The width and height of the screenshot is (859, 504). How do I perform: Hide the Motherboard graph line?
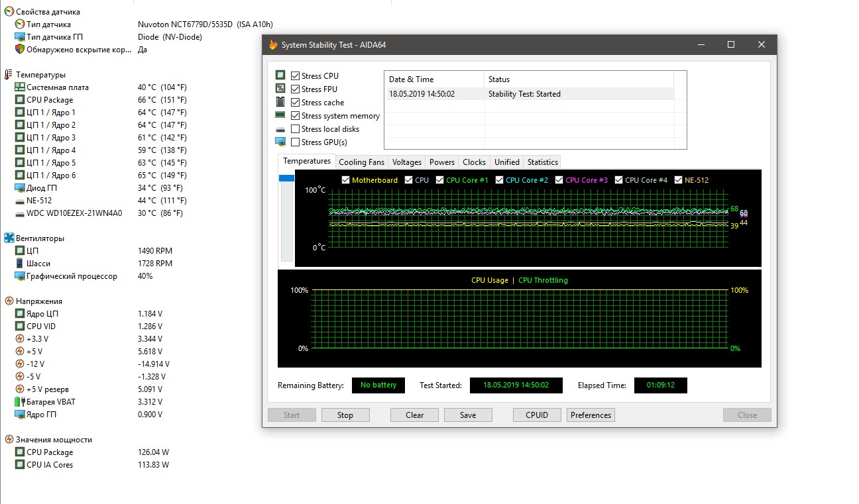click(x=345, y=180)
